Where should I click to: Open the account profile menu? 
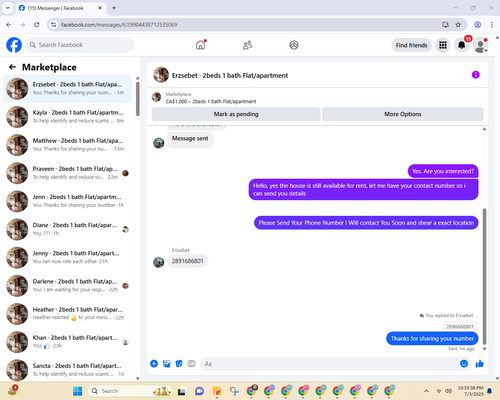tap(480, 45)
